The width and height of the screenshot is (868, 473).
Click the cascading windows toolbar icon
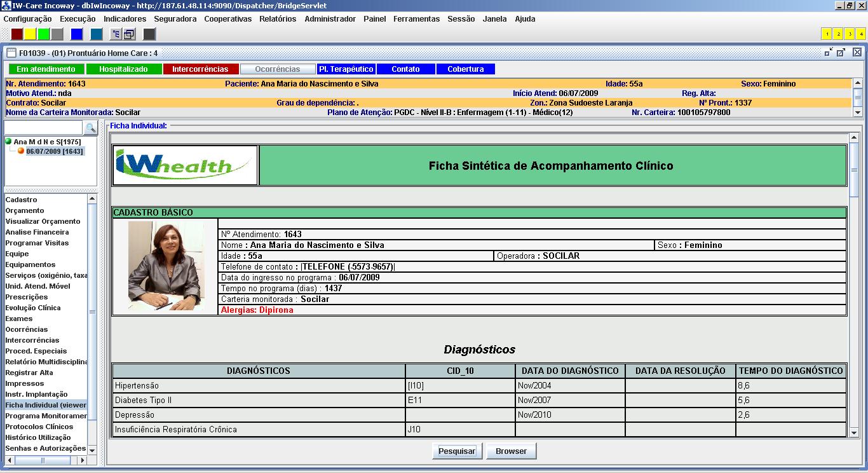pyautogui.click(x=129, y=34)
